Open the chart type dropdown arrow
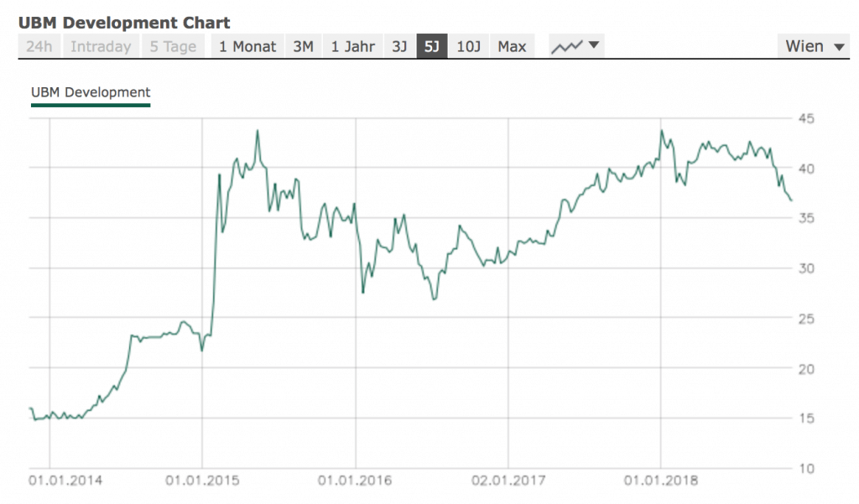 coord(594,45)
